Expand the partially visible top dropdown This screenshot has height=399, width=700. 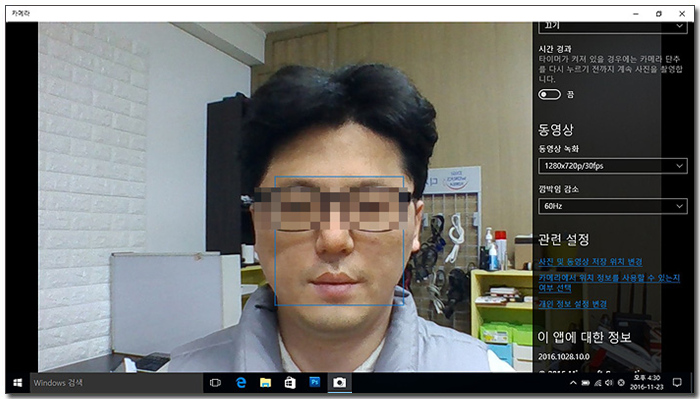pyautogui.click(x=612, y=26)
